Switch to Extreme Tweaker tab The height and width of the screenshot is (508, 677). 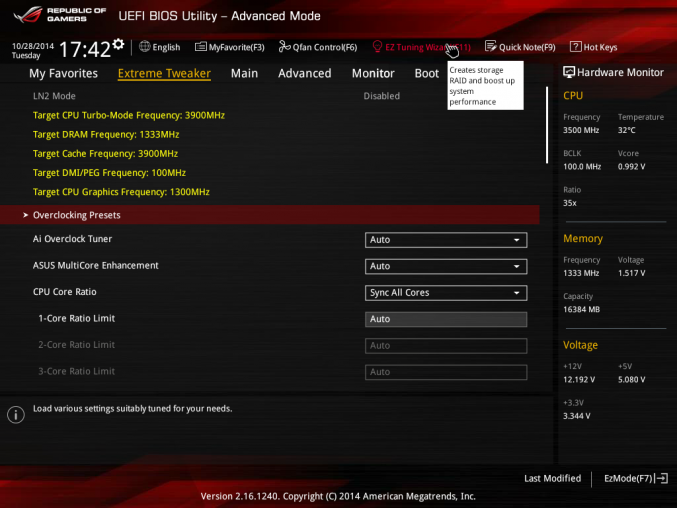(164, 73)
